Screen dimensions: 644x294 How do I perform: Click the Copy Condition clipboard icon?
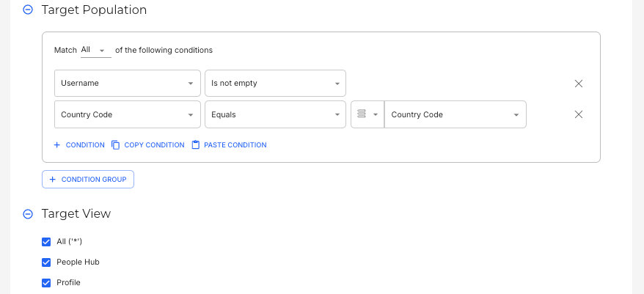coord(116,145)
